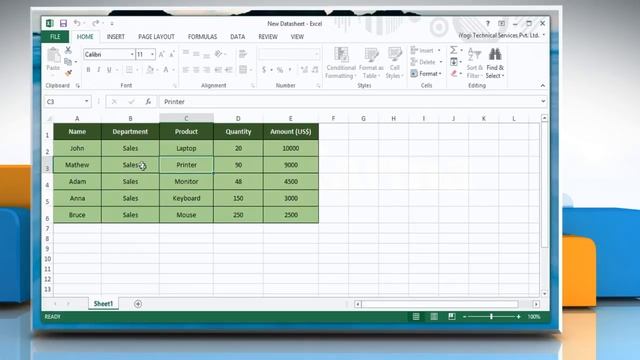
Task: Click Merge & Center icon
Action: tap(243, 70)
